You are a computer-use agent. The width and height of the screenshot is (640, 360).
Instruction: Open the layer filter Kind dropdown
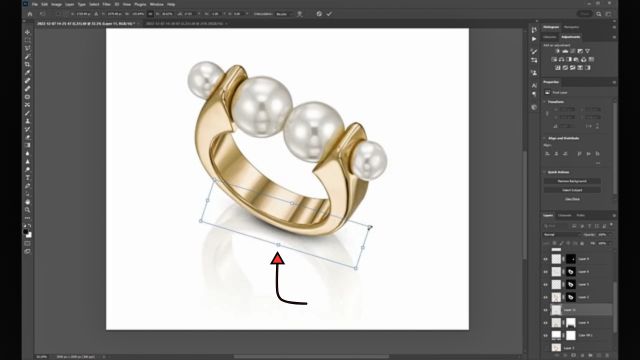[x=556, y=226]
